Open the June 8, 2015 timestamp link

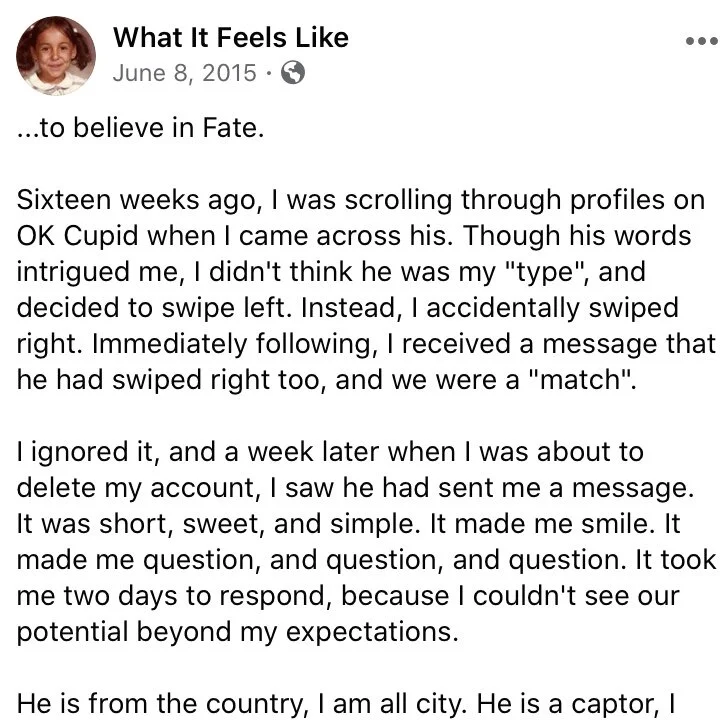pyautogui.click(x=185, y=73)
